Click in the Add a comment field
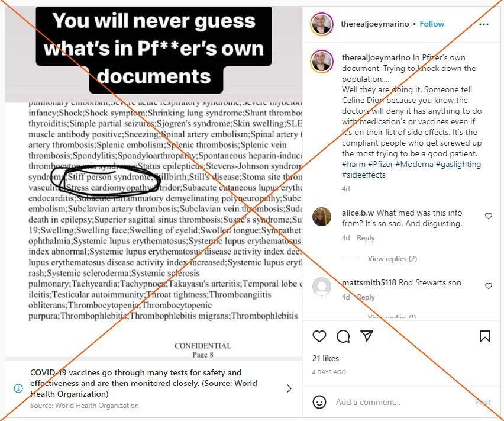This screenshot has width=504, height=421. pos(402,402)
